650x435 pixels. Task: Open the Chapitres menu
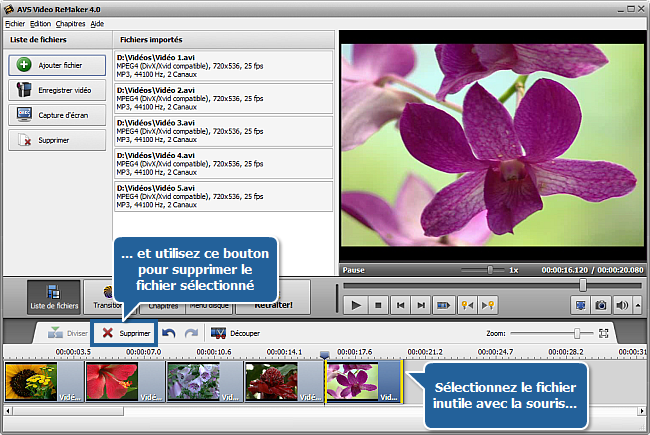(x=70, y=23)
